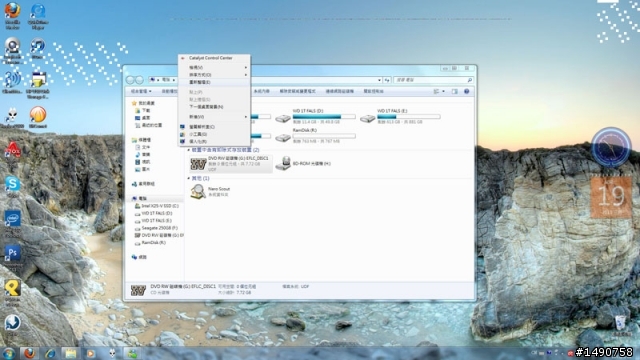
Task: Click the refresh button beside address bar
Action: point(387,80)
